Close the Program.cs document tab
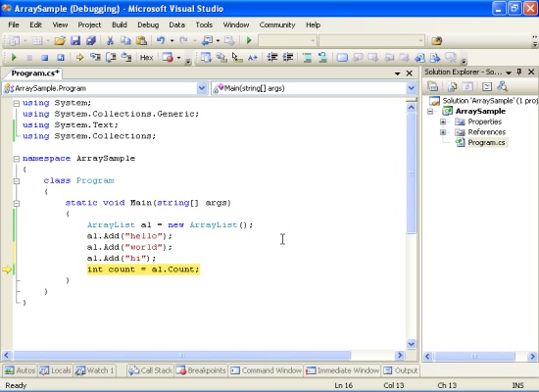This screenshot has width=539, height=392. click(409, 73)
